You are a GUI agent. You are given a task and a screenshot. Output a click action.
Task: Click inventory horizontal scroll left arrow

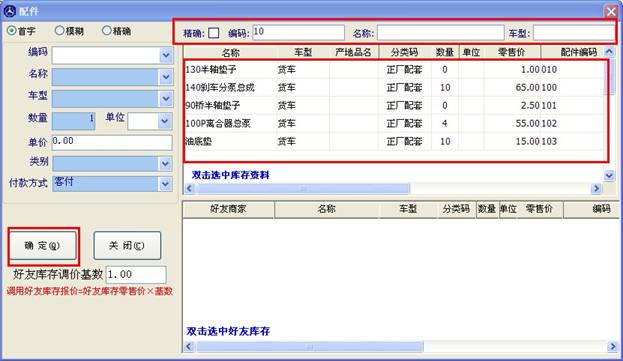tap(189, 188)
